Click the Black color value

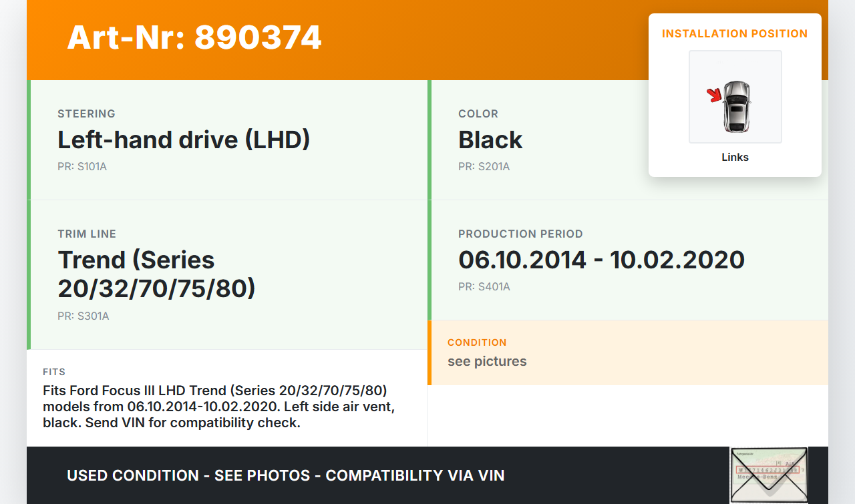(490, 140)
